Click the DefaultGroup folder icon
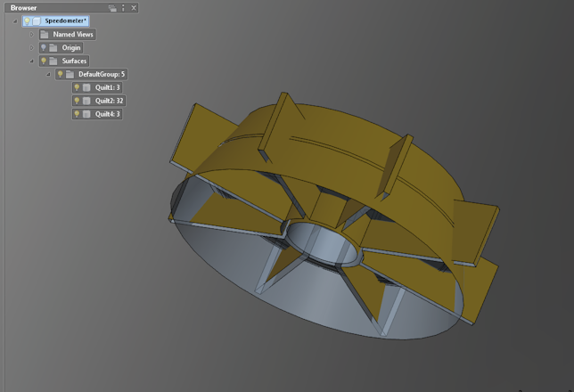Viewport: 574px width, 392px height. [x=70, y=74]
